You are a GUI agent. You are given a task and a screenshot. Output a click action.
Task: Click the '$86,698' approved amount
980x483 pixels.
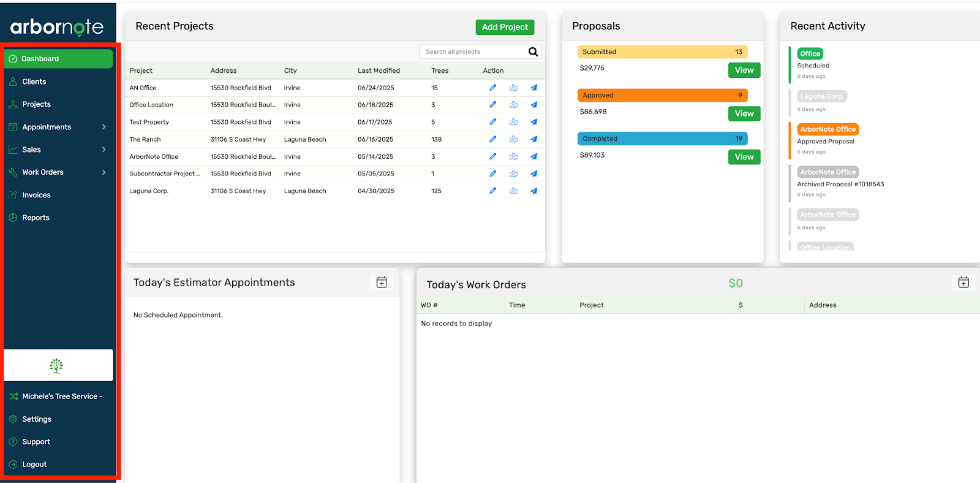(x=593, y=112)
